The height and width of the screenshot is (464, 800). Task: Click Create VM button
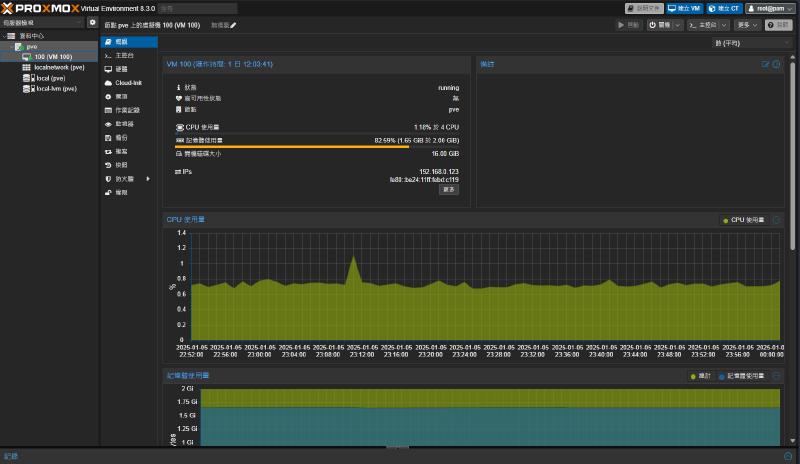tap(684, 8)
